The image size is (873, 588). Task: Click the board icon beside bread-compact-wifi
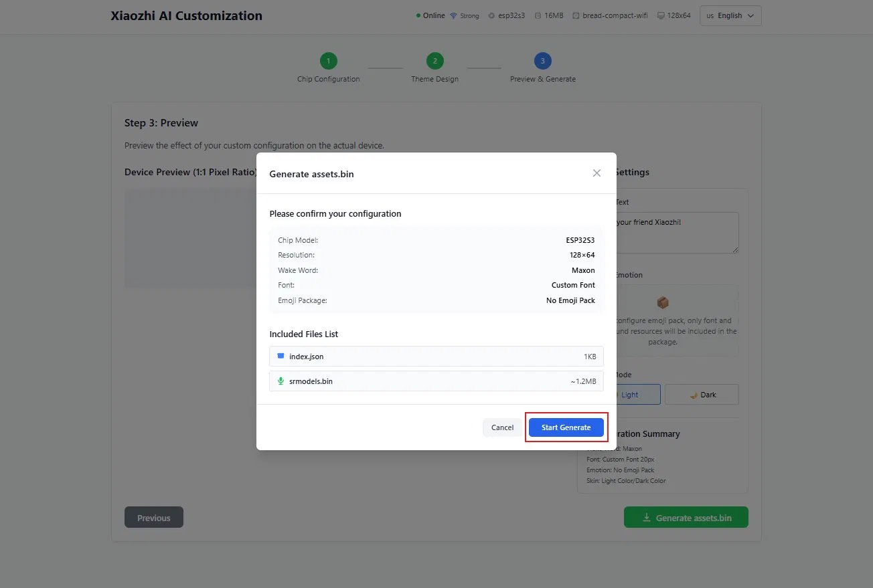[576, 15]
